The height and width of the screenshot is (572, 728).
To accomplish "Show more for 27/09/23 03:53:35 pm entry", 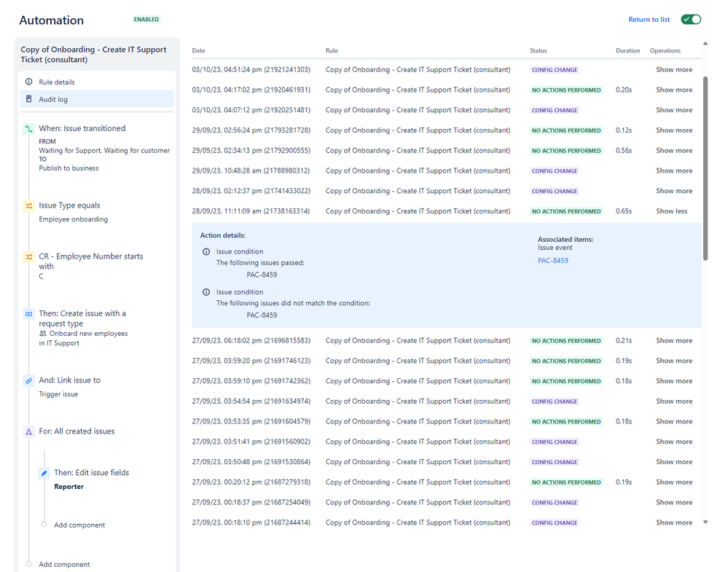I will [x=673, y=422].
